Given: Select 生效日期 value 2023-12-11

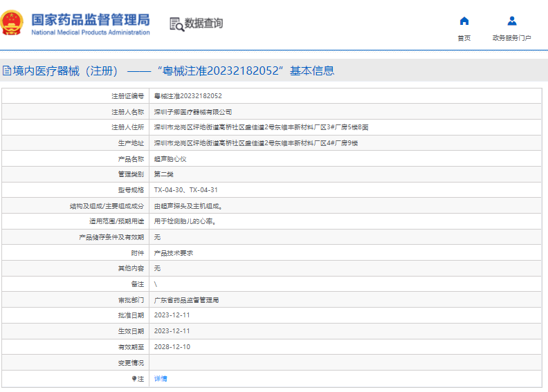Looking at the screenshot, I should coord(172,331).
